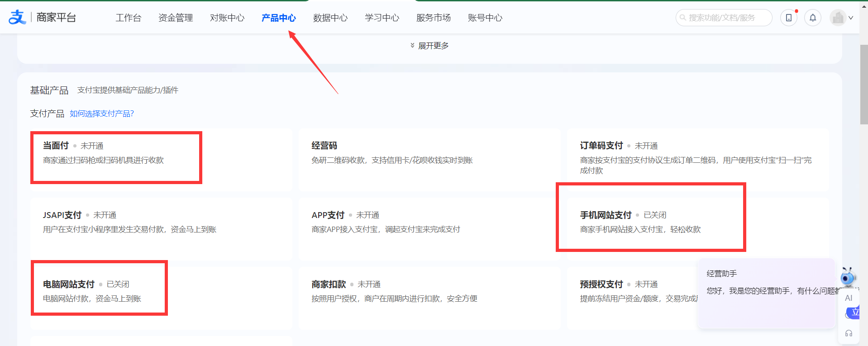Click the 经营助手 chat bubble
The width and height of the screenshot is (868, 346).
(x=767, y=293)
